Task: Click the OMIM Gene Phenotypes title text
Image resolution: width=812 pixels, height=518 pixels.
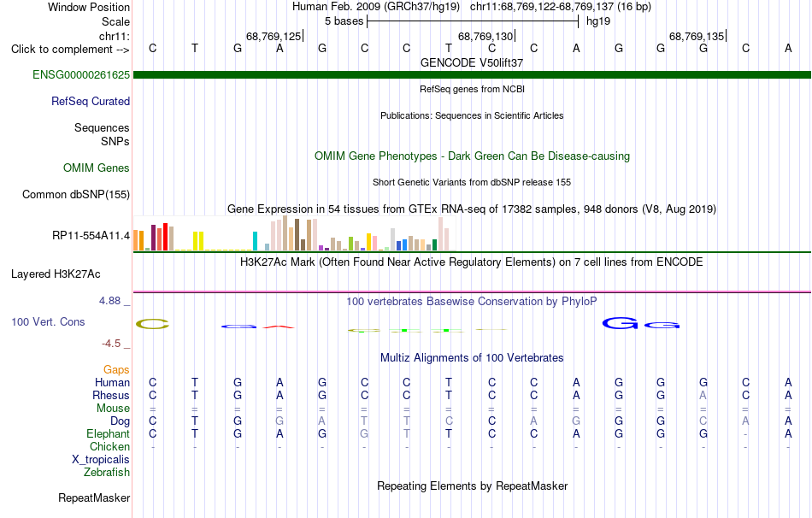Action: 472,156
